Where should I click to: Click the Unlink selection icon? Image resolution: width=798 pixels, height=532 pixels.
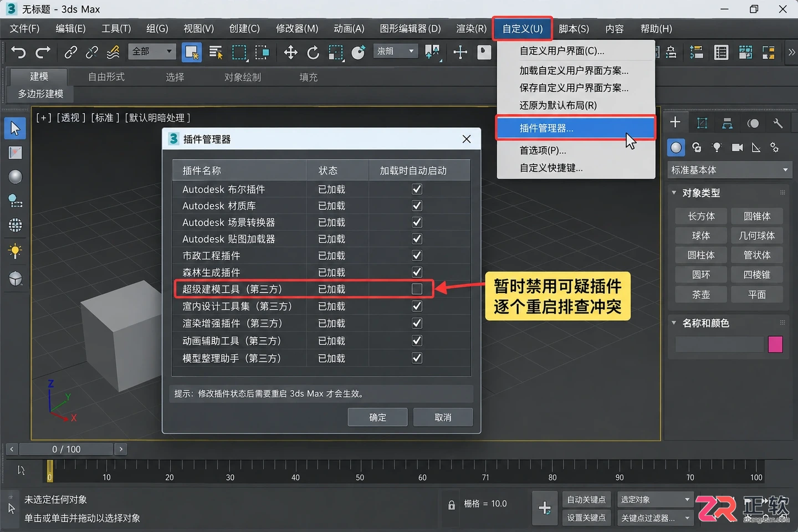click(x=91, y=53)
